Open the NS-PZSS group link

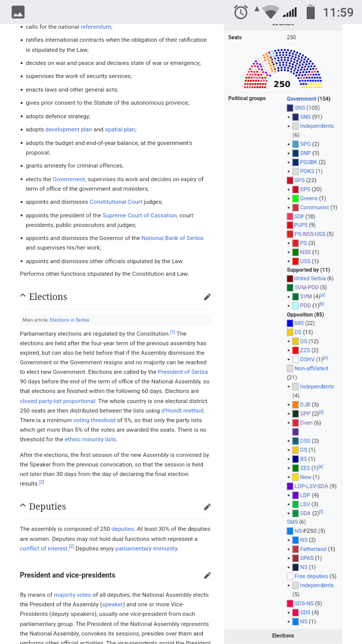306,531
